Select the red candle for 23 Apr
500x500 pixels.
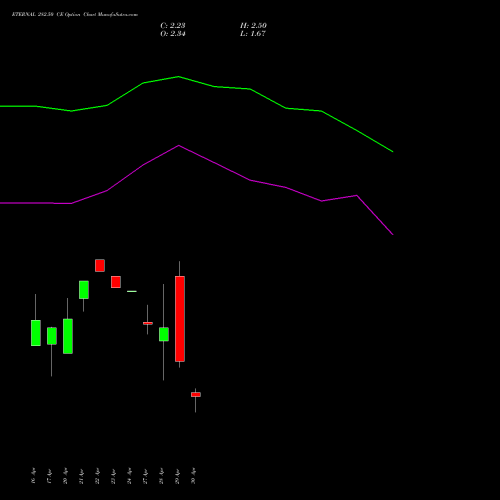pos(116,282)
